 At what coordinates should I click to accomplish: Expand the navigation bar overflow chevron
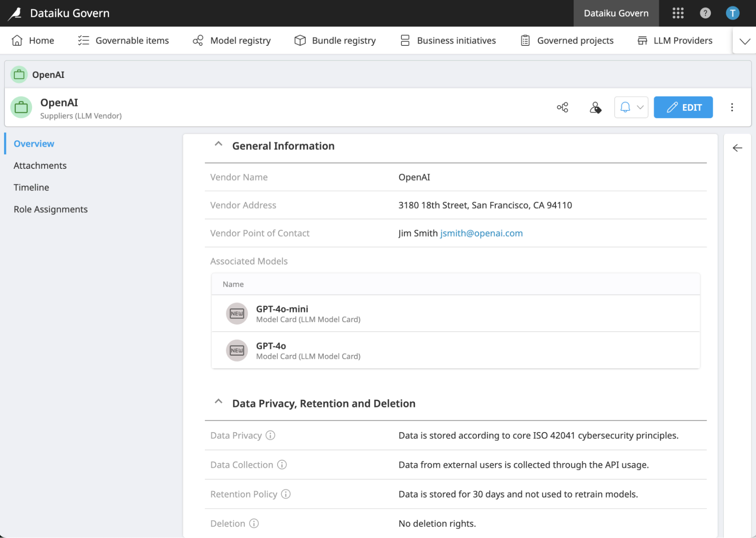(x=745, y=40)
